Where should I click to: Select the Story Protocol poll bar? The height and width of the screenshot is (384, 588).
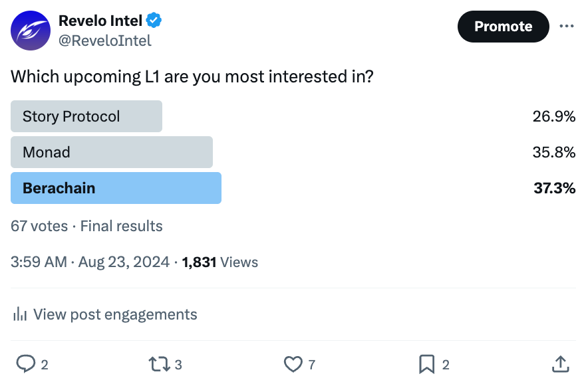pos(86,116)
